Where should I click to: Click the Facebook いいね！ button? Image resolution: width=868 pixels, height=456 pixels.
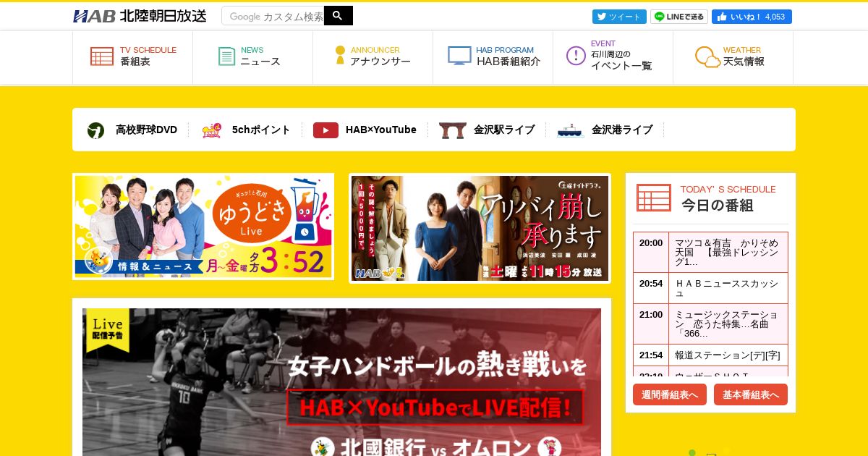pos(752,17)
